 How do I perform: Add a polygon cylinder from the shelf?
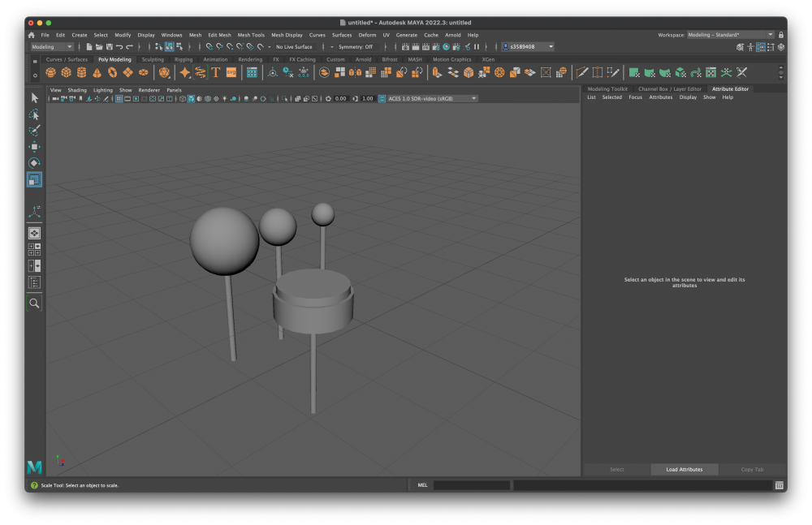point(81,73)
